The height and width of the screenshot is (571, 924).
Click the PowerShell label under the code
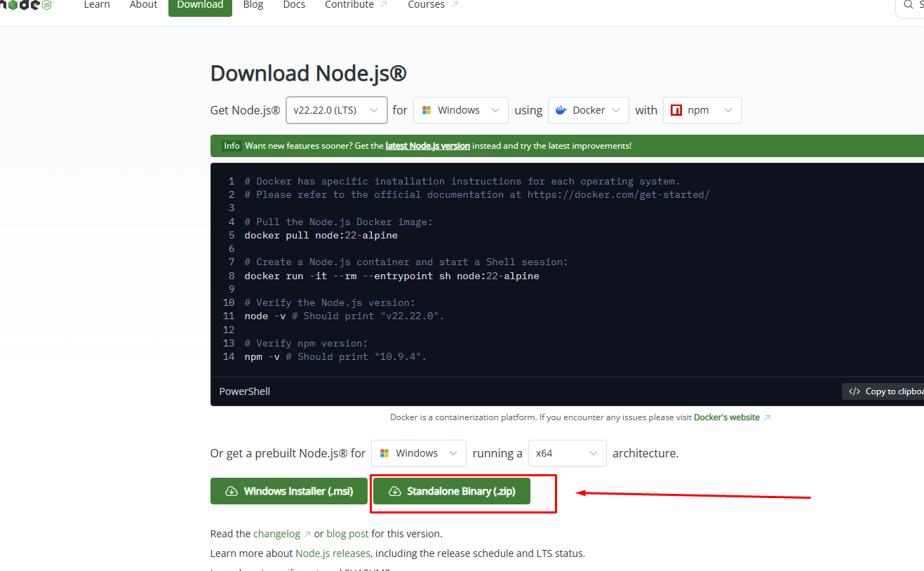[x=244, y=391]
